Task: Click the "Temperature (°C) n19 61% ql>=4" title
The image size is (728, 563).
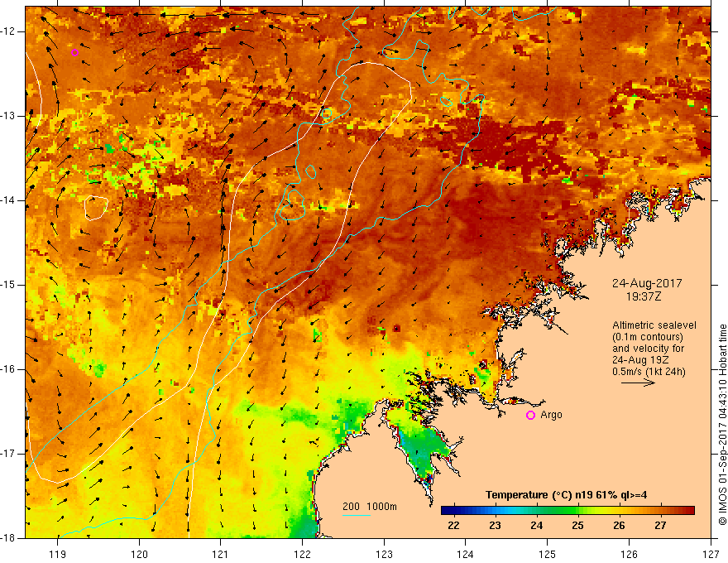Action: tap(566, 495)
